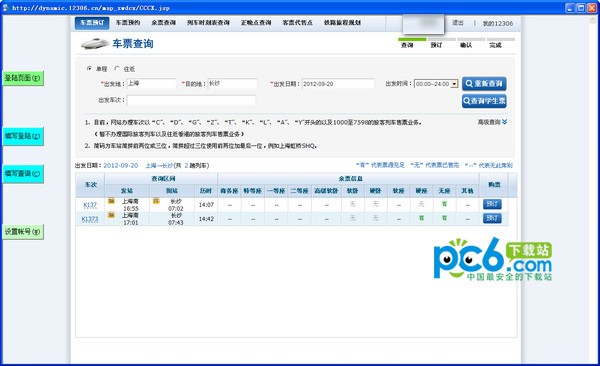The width and height of the screenshot is (600, 366).
Task: Click the 商务座 column header
Action: tap(229, 191)
